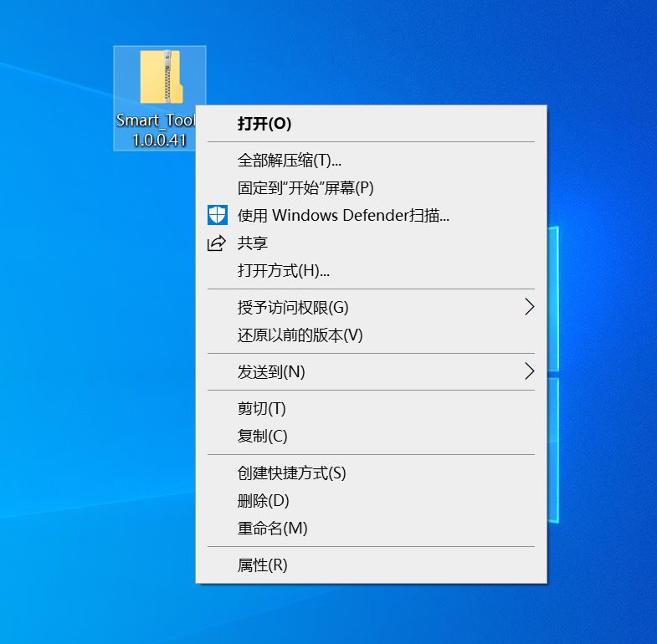Click the Smart_Tool zip folder icon
The image size is (657, 644).
point(159,77)
